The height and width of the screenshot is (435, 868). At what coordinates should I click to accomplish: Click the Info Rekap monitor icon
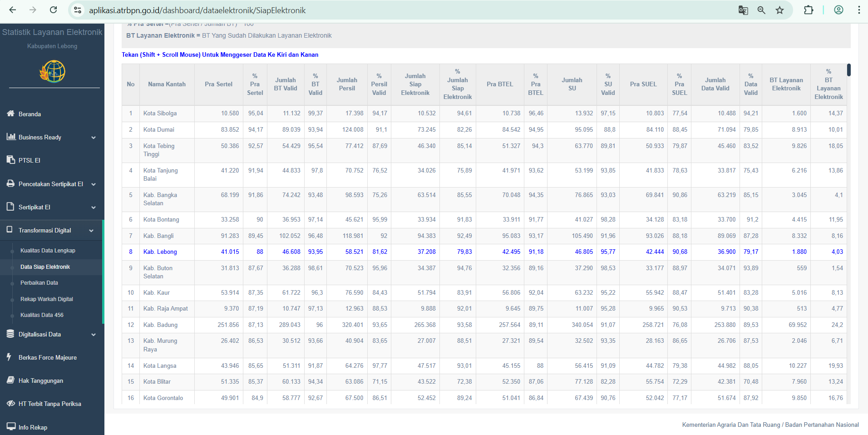(10, 427)
